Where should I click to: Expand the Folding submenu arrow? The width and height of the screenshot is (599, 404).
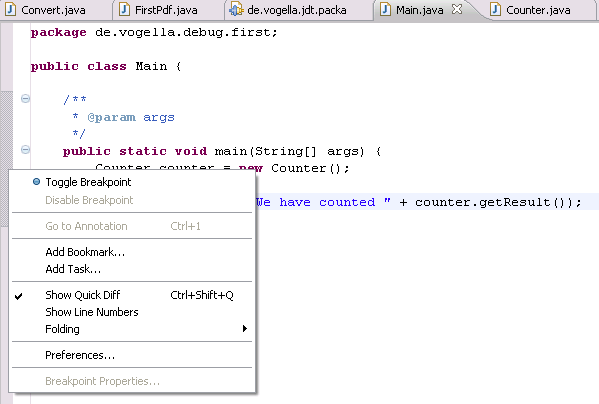point(244,329)
